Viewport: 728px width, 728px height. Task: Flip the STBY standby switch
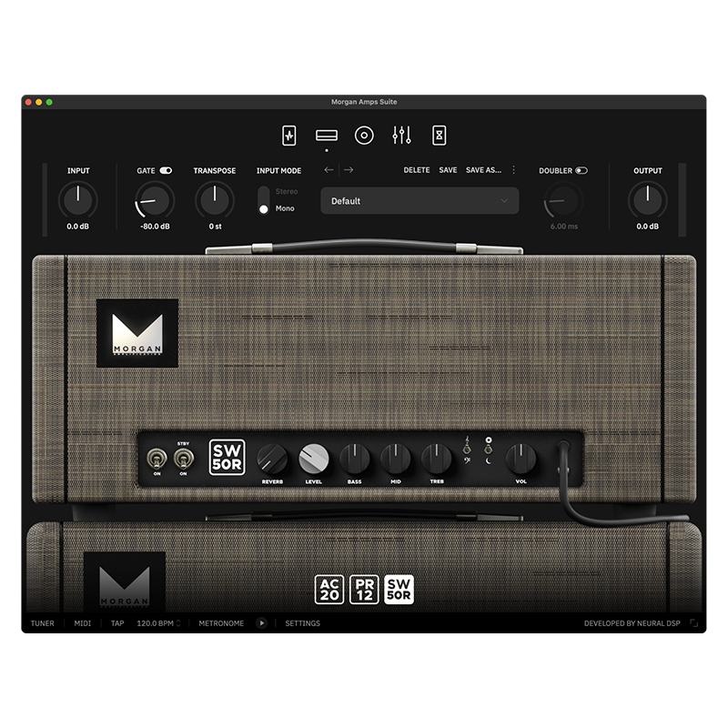184,460
